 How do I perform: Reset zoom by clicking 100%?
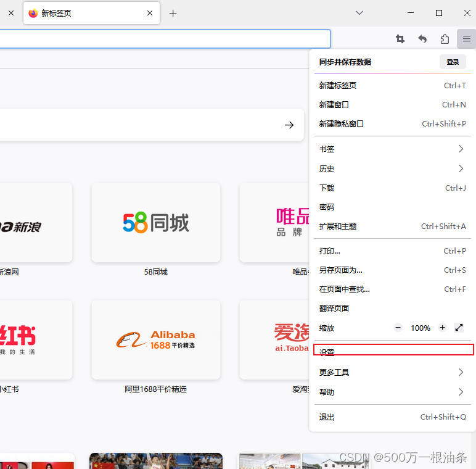[x=421, y=328]
